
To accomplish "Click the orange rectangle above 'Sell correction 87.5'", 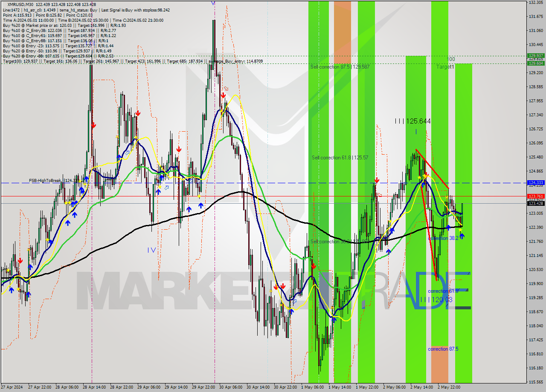I will (x=343, y=32).
